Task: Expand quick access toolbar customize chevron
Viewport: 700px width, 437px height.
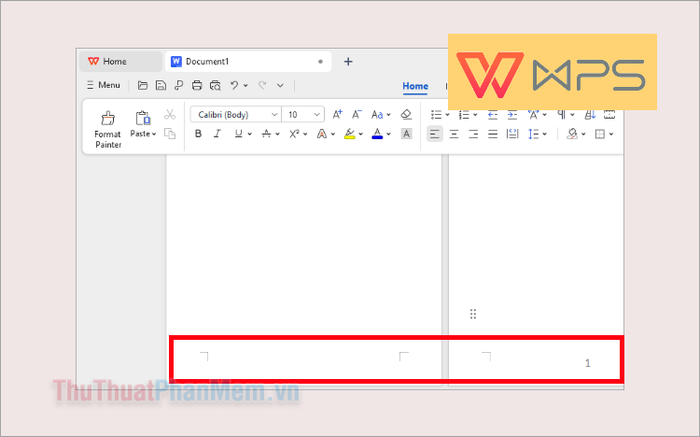Action: [280, 85]
